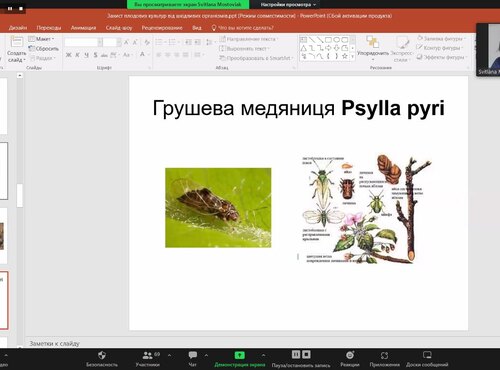Toggle italic (К) formatting

77,55
